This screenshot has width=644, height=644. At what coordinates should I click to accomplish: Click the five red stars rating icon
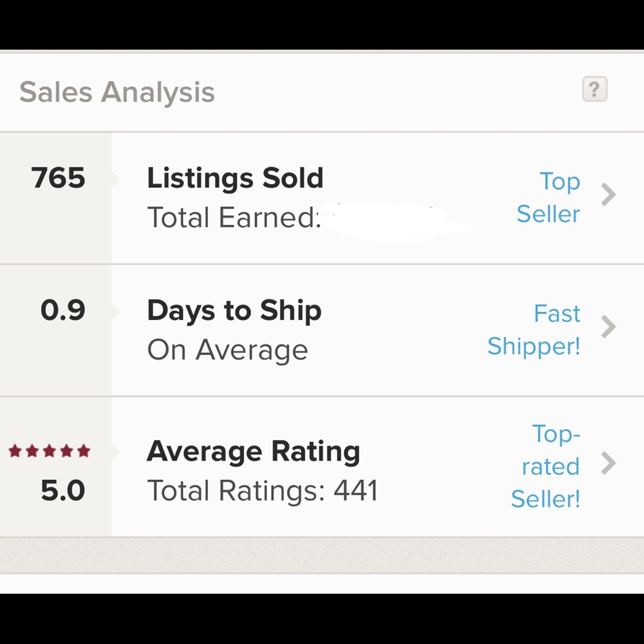(50, 451)
